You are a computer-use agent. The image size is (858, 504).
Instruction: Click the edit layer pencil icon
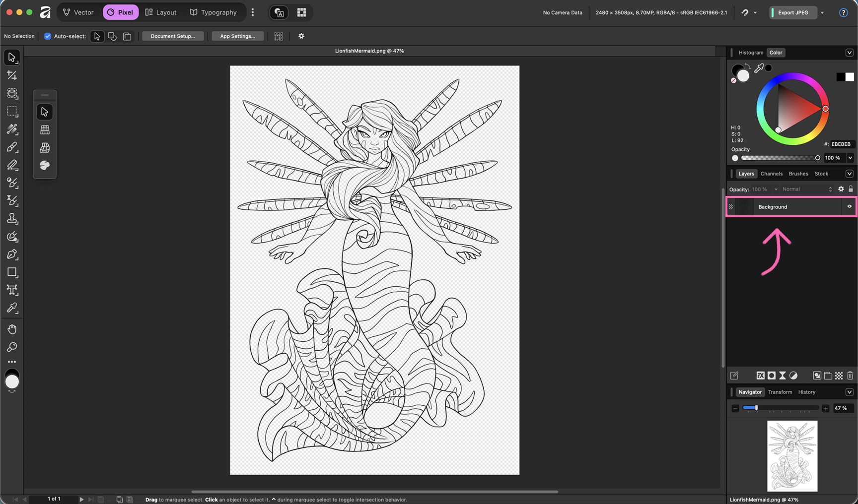pyautogui.click(x=734, y=376)
